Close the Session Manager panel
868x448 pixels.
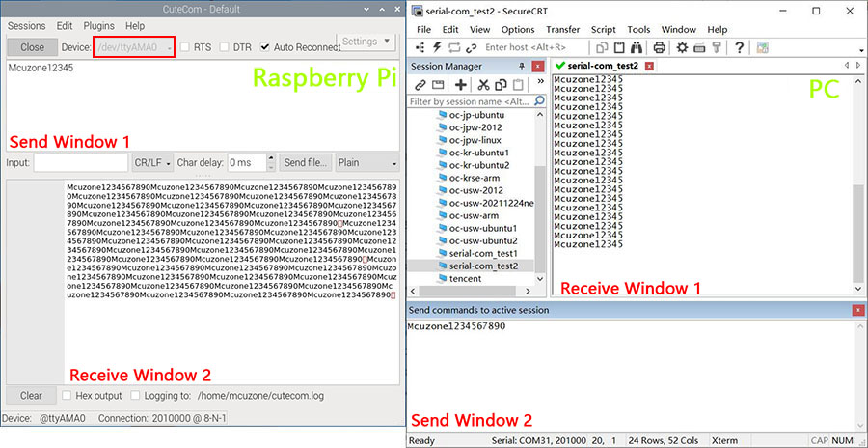point(537,67)
